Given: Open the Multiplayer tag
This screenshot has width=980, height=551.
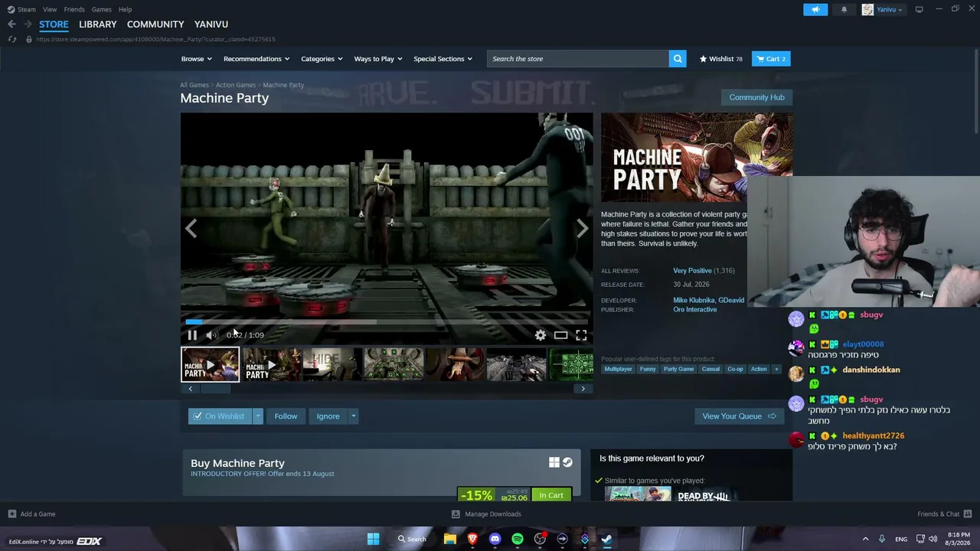Looking at the screenshot, I should click(x=618, y=369).
